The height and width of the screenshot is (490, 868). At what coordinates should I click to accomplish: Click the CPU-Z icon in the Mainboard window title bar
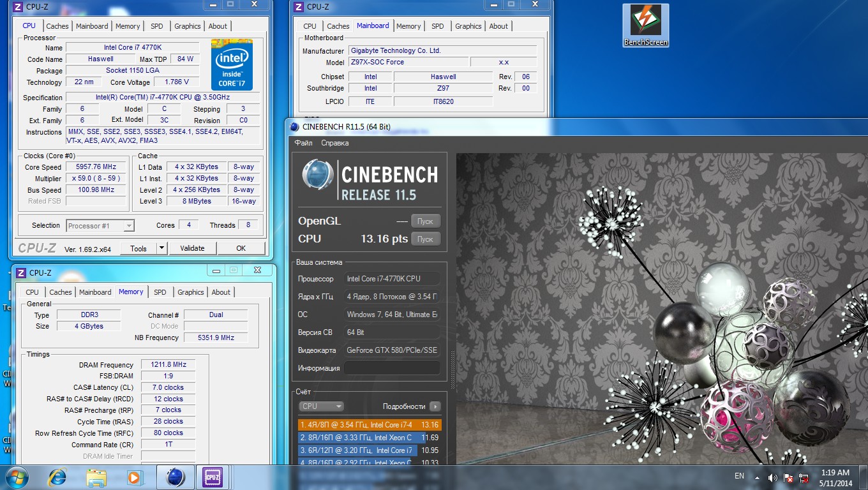point(298,7)
